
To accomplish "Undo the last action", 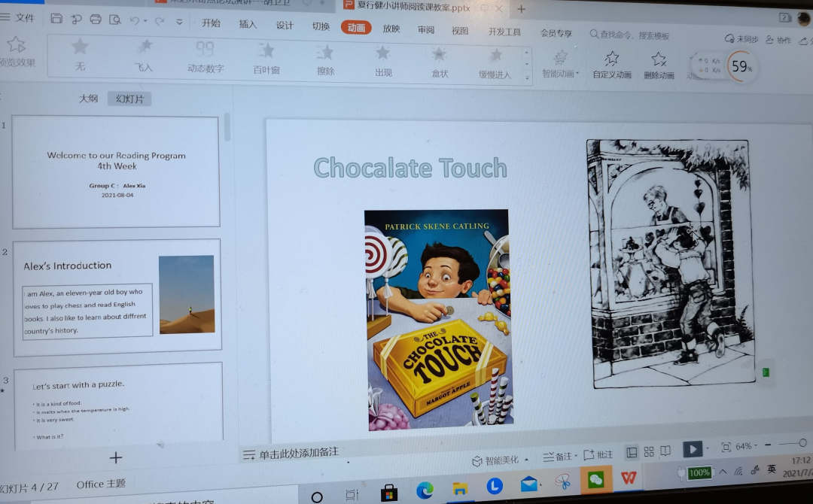I will (135, 21).
